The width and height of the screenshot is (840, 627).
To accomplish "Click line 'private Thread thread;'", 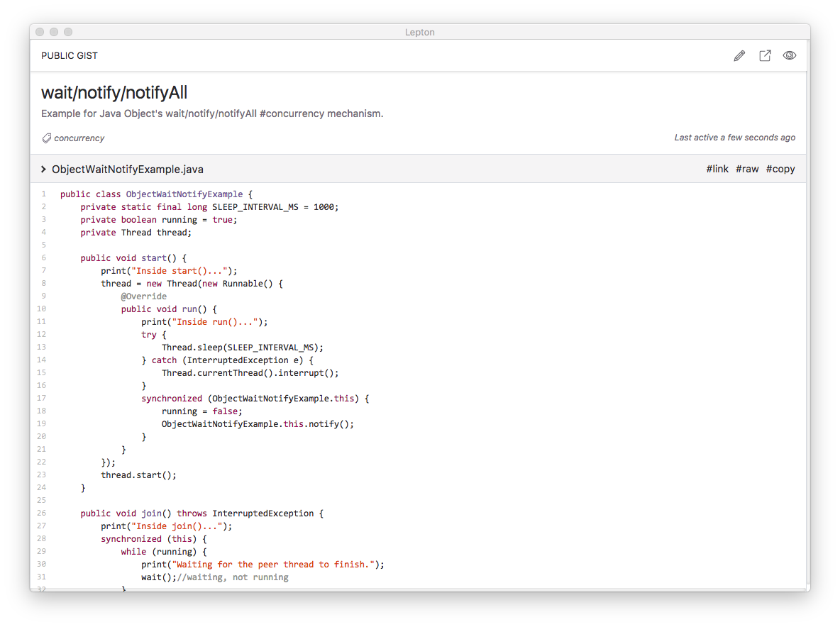I will 136,233.
